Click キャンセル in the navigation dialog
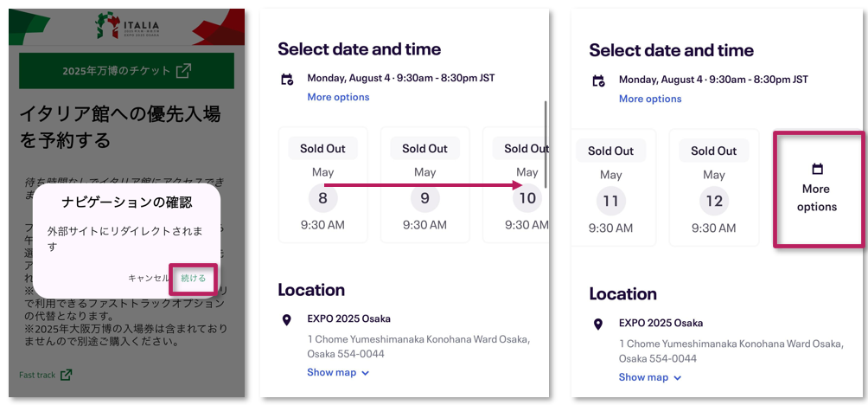The width and height of the screenshot is (868, 405). pyautogui.click(x=149, y=278)
